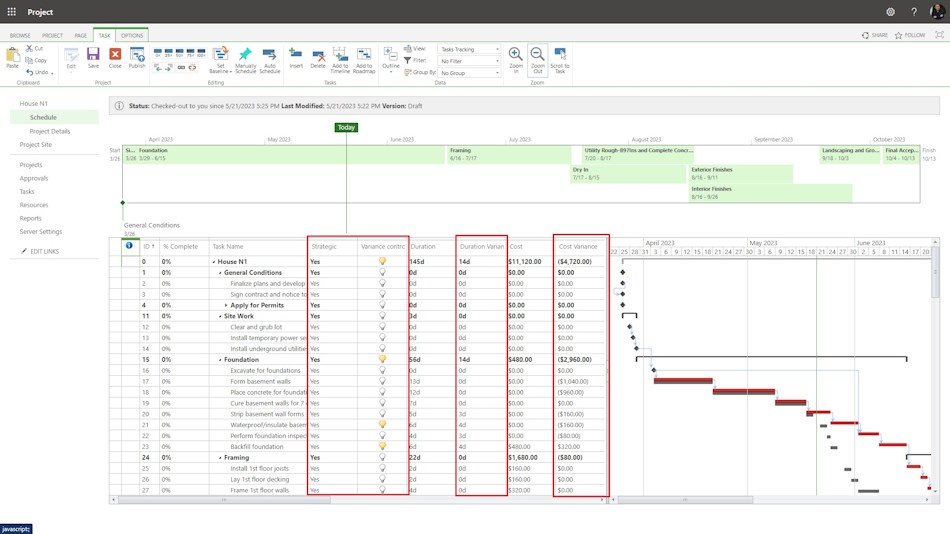
Task: Save the project with the floppy icon
Action: coord(93,55)
